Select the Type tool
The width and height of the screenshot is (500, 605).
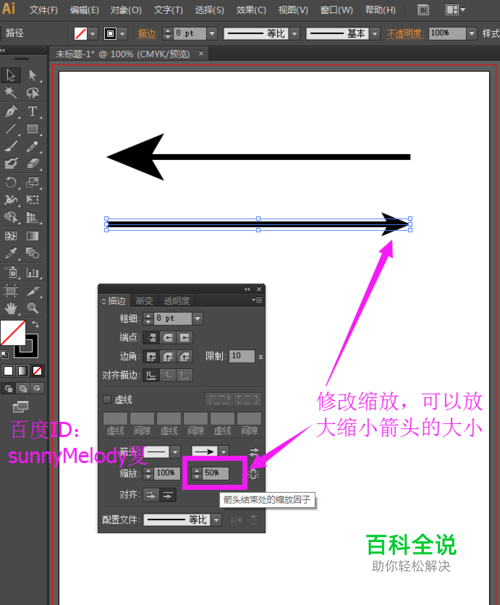pos(32,112)
